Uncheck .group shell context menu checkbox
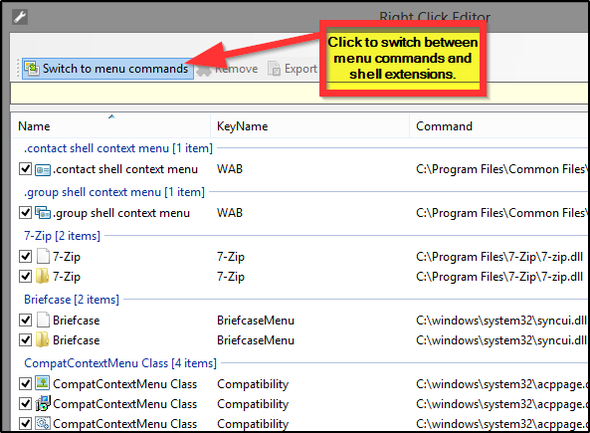The width and height of the screenshot is (590, 433). pos(25,213)
